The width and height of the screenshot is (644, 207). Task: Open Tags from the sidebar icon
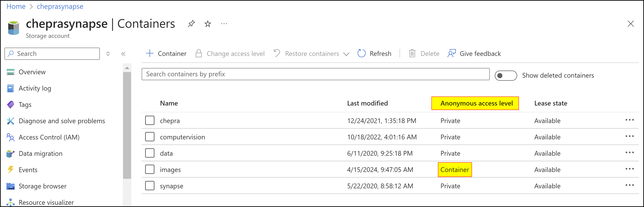(x=11, y=105)
